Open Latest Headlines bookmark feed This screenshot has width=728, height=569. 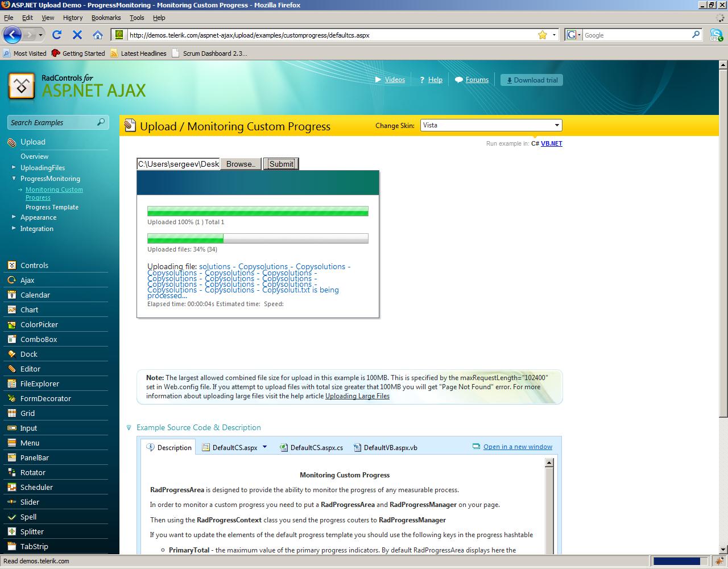138,53
